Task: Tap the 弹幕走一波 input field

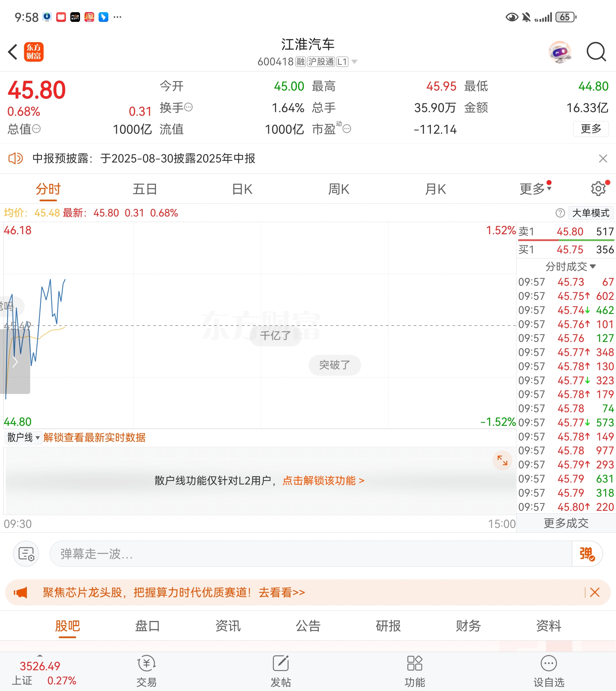Action: [x=310, y=554]
